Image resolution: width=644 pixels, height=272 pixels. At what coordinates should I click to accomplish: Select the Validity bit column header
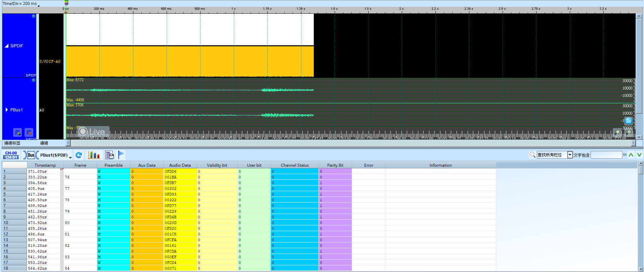tap(217, 165)
